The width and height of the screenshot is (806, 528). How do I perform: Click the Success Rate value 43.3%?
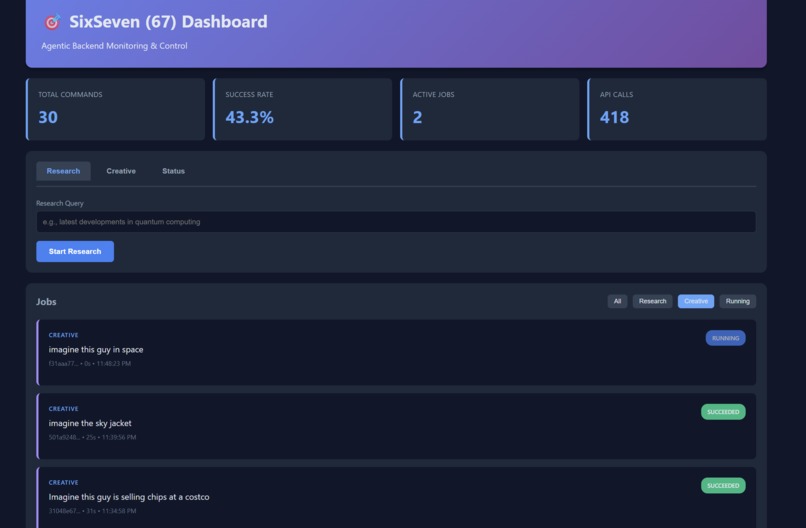[x=249, y=117]
